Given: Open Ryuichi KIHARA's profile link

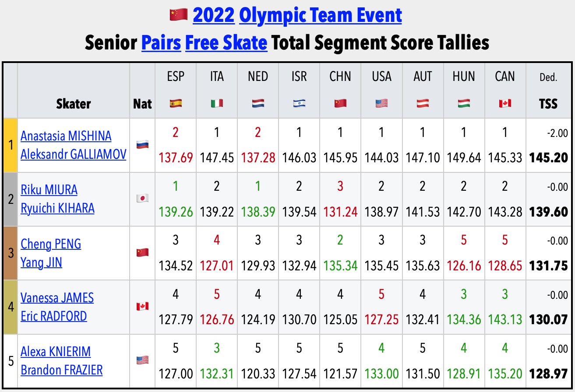Looking at the screenshot, I should [x=57, y=208].
